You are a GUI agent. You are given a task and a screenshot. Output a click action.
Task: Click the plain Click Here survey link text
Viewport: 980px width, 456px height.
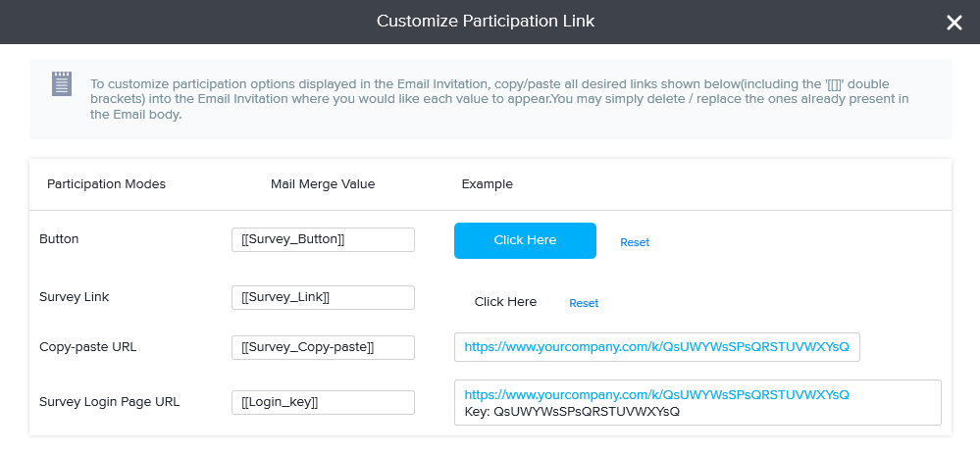point(505,302)
